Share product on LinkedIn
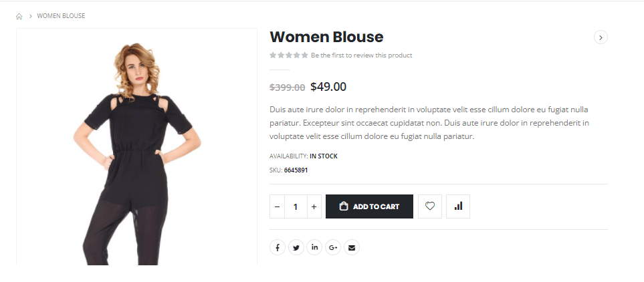Image resolution: width=644 pixels, height=282 pixels. pyautogui.click(x=315, y=248)
